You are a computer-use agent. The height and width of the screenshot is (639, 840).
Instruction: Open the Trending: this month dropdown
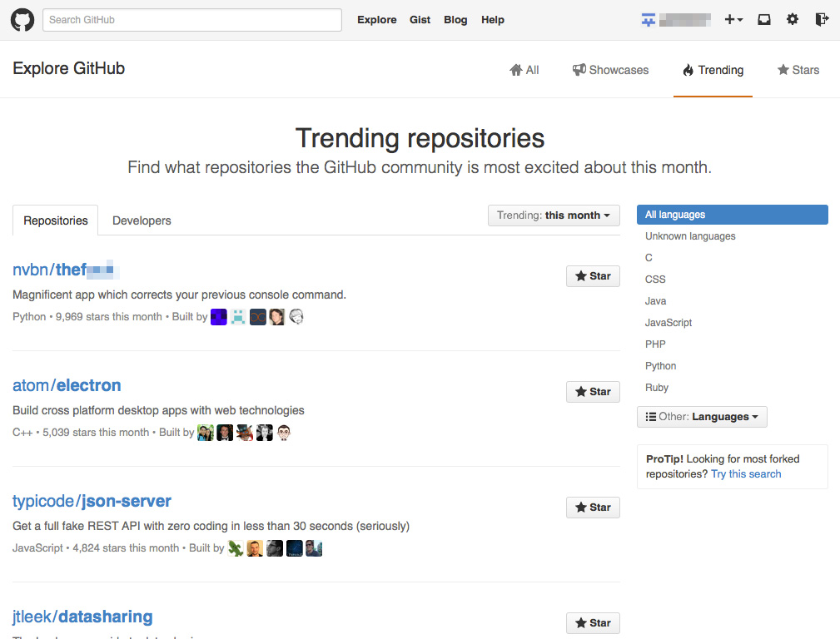coord(554,215)
